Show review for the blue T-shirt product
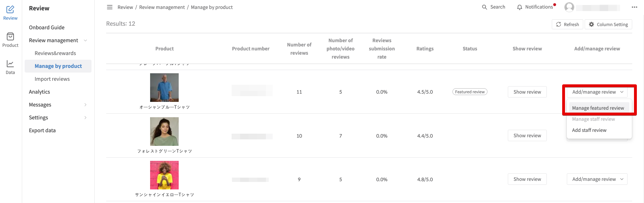The width and height of the screenshot is (644, 203). tap(527, 92)
